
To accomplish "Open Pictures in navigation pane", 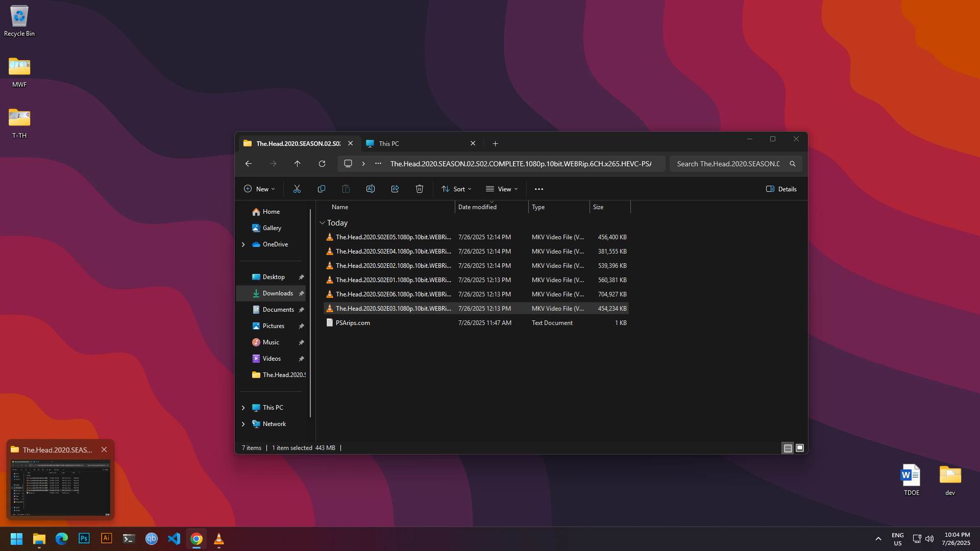I will [271, 326].
